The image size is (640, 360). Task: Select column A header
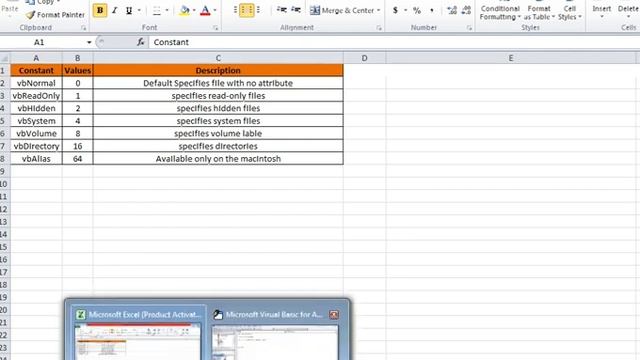pyautogui.click(x=36, y=58)
